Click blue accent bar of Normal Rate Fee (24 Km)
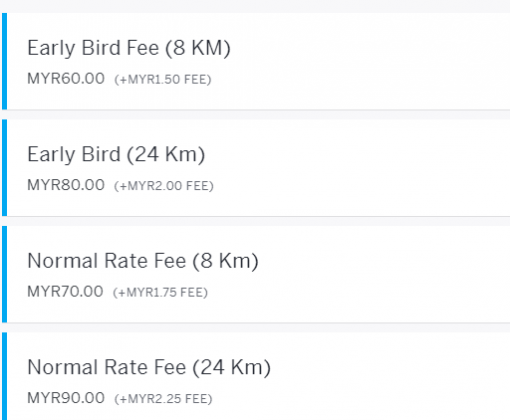The width and height of the screenshot is (510, 420). (4, 376)
